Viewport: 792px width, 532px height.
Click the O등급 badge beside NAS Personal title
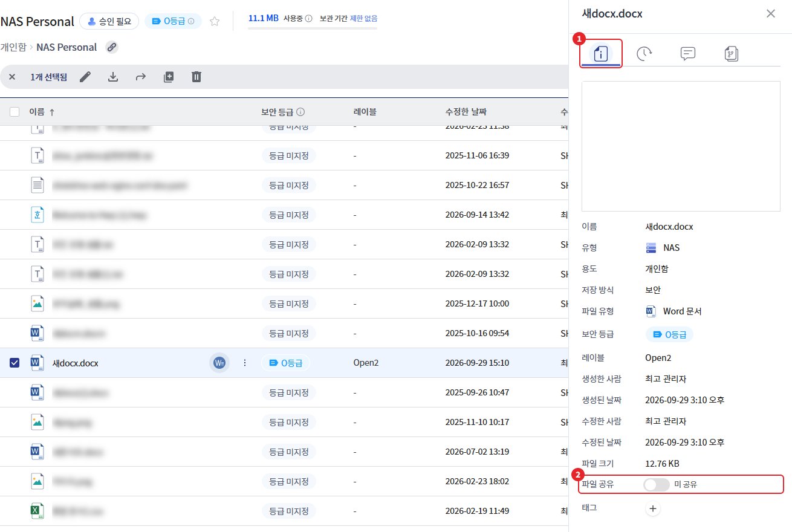[x=172, y=21]
